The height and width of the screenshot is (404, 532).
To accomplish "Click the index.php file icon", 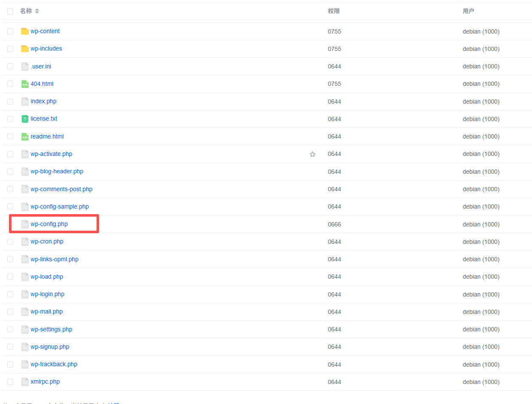I will pos(25,102).
